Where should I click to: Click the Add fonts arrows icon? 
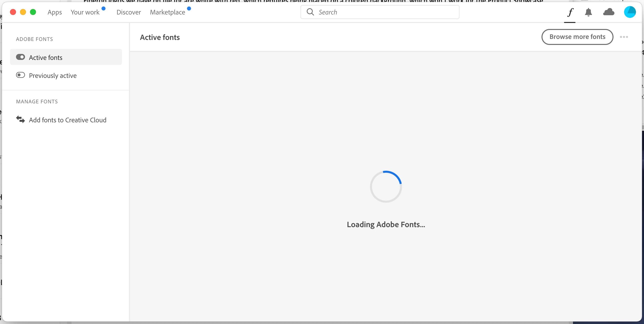(x=20, y=120)
